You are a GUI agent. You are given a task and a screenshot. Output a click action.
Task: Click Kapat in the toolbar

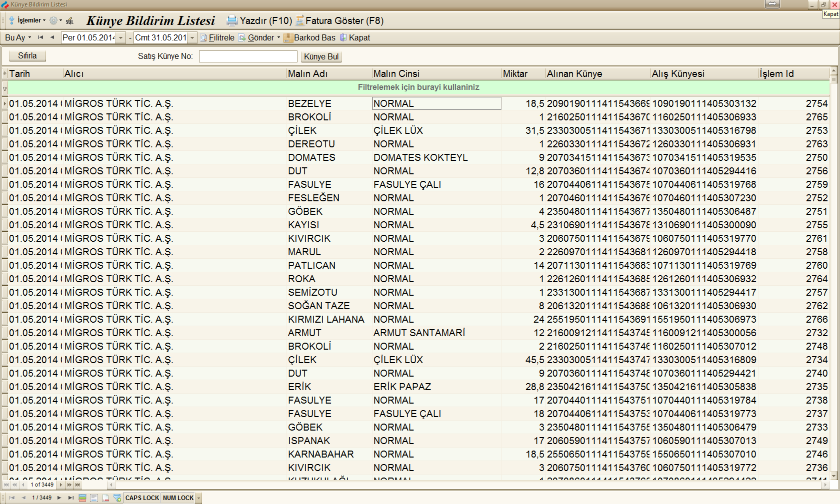pyautogui.click(x=355, y=37)
